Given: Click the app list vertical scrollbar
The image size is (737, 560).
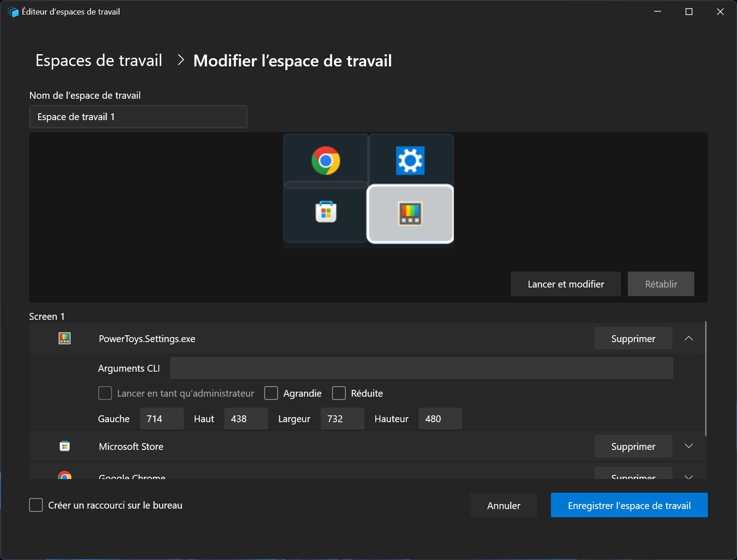Looking at the screenshot, I should [706, 378].
